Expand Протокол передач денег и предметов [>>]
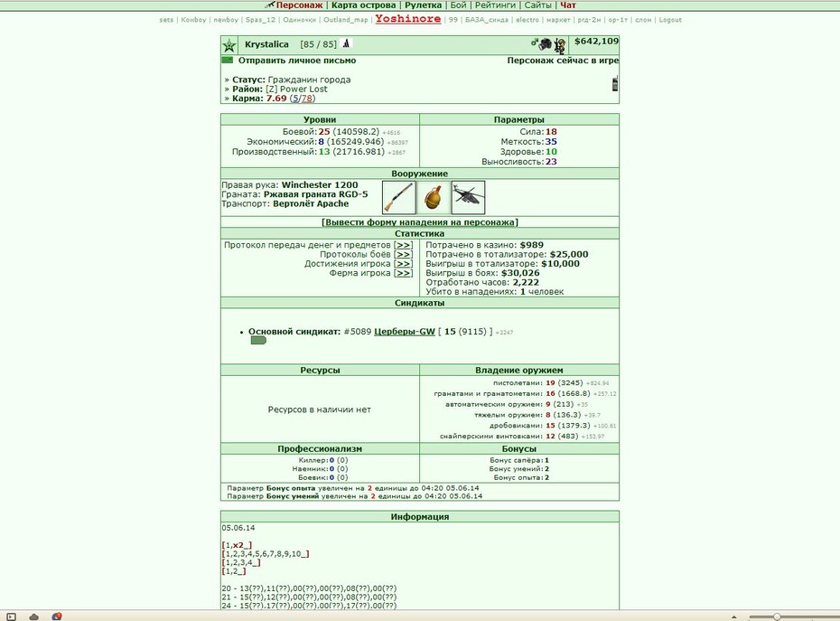 click(x=403, y=245)
